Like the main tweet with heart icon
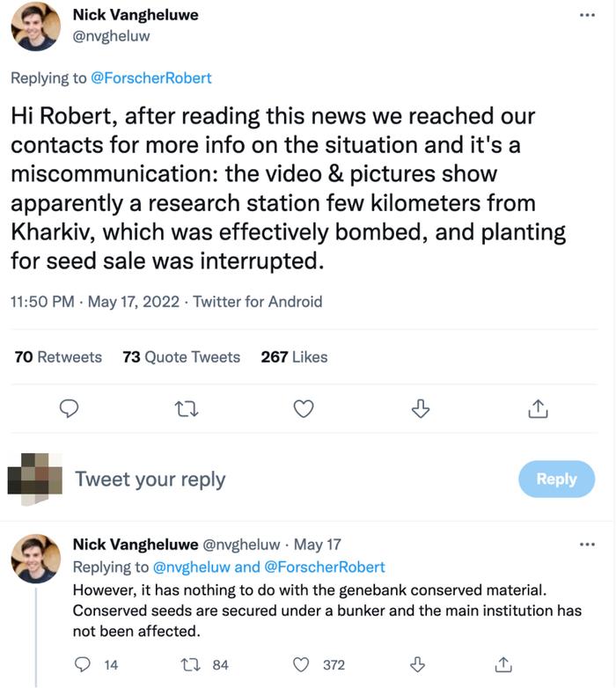Image resolution: width=616 pixels, height=688 pixels. [304, 408]
